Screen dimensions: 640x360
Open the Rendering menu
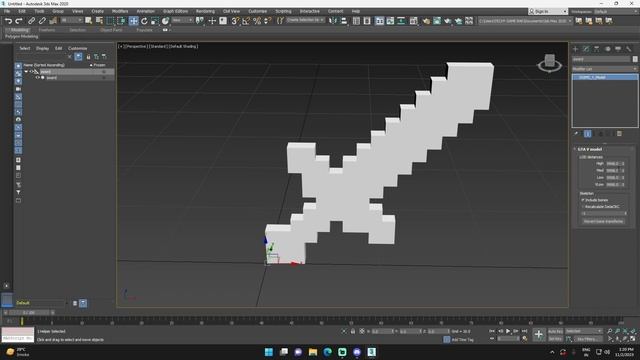point(205,11)
